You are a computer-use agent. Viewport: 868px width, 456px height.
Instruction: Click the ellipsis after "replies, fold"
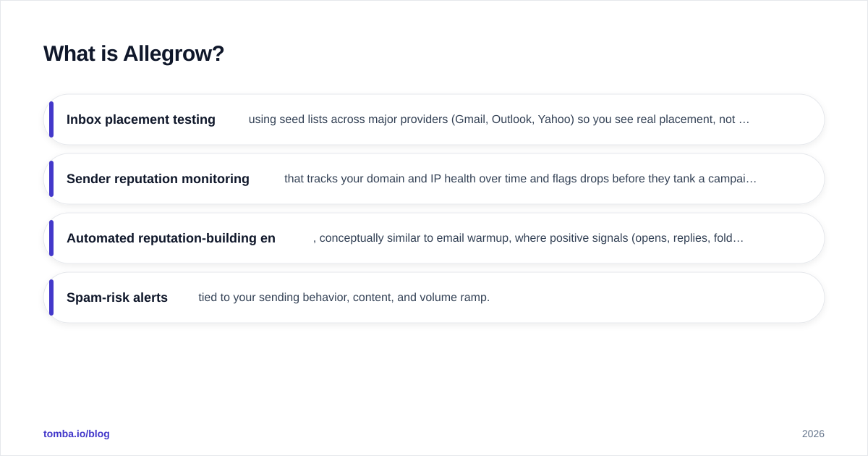739,239
